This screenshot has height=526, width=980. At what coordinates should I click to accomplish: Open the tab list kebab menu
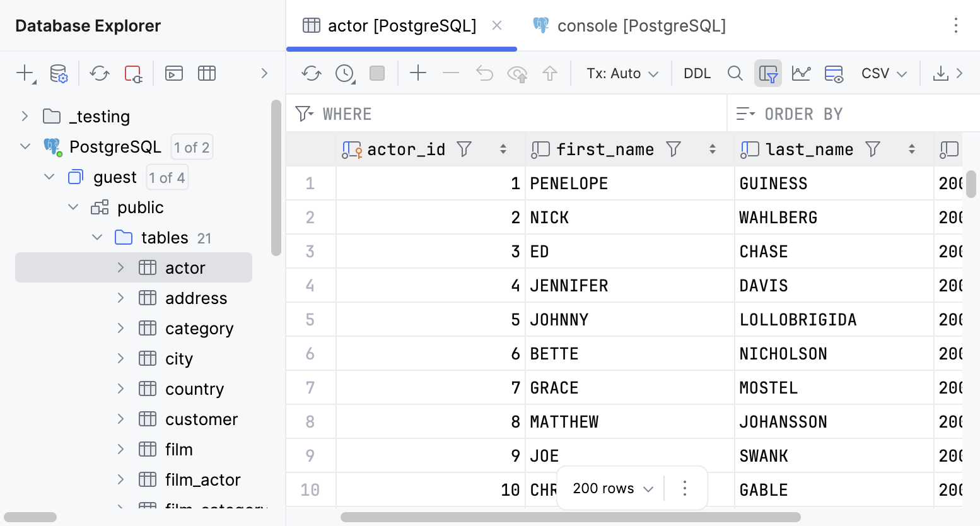[956, 25]
